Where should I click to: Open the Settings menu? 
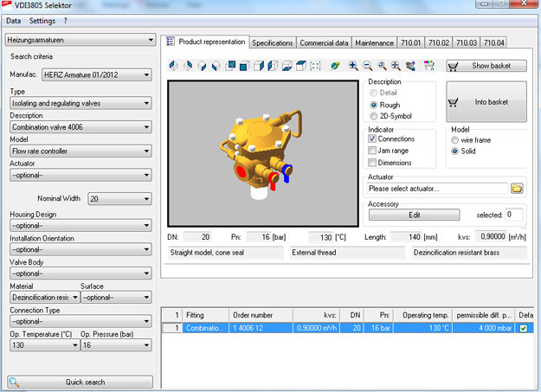[x=41, y=20]
